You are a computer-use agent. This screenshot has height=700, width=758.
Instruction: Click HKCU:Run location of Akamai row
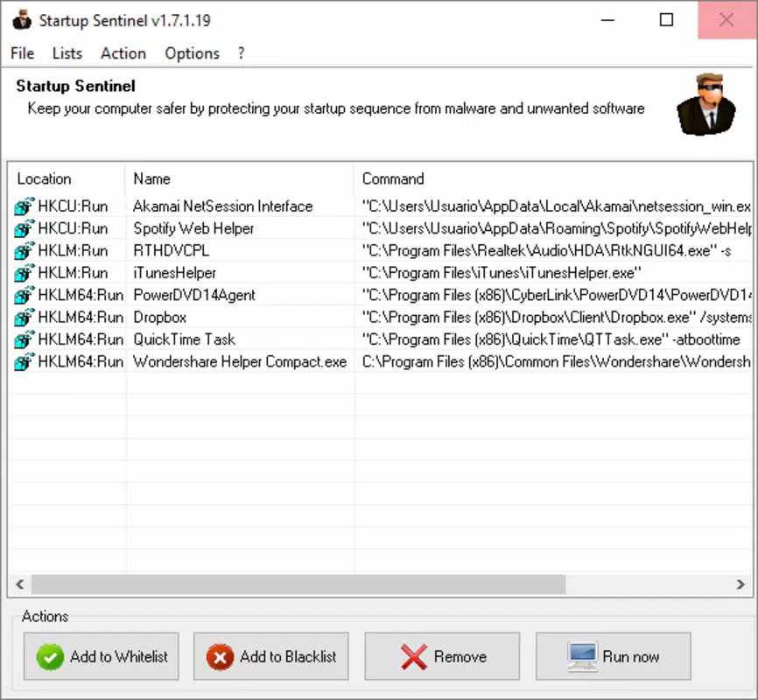(73, 206)
